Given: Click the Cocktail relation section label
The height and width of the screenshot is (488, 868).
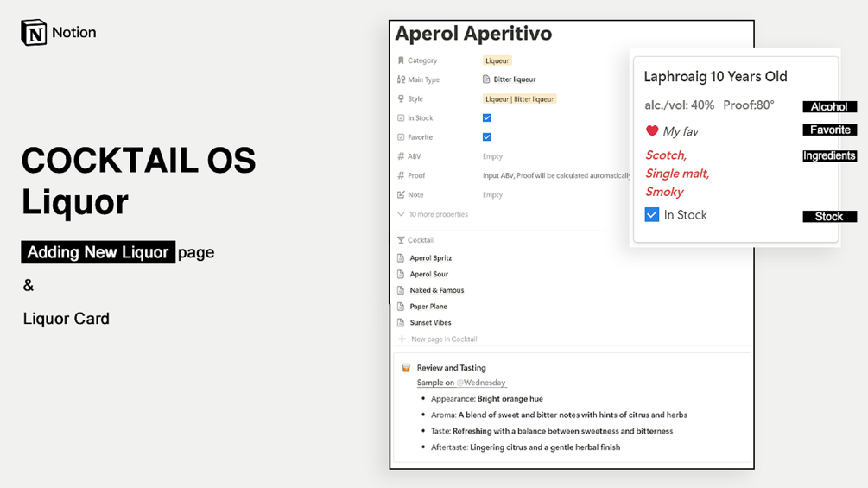Looking at the screenshot, I should pyautogui.click(x=420, y=240).
